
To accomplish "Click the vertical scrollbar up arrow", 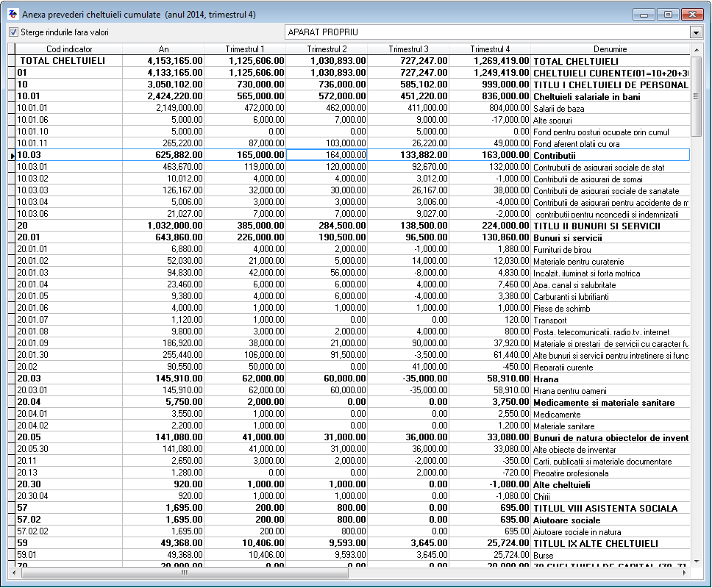I will click(x=696, y=49).
